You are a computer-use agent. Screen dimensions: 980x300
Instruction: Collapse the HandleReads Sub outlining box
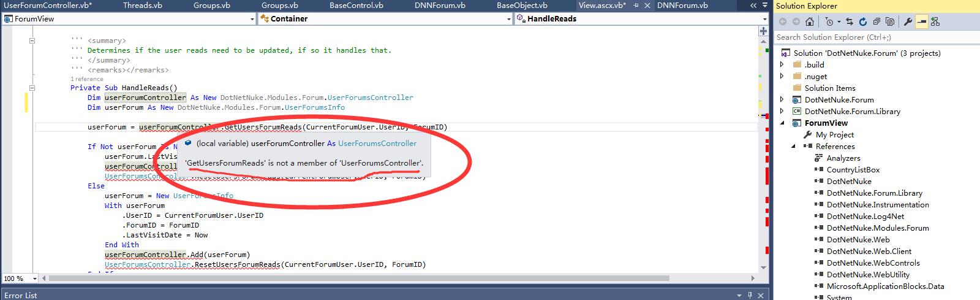click(32, 88)
